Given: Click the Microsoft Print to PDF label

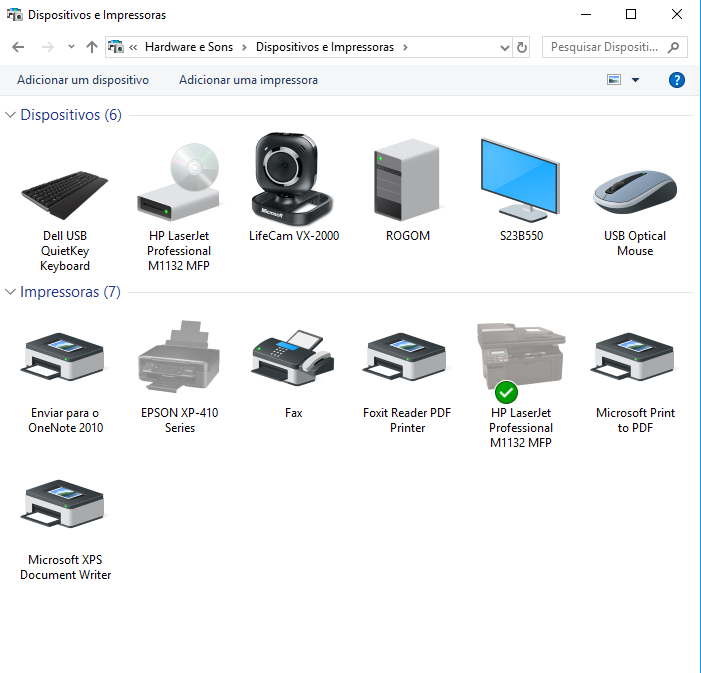Looking at the screenshot, I should click(635, 420).
